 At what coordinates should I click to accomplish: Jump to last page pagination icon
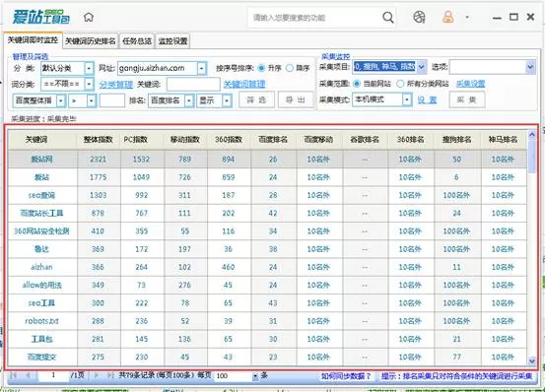[110, 375]
